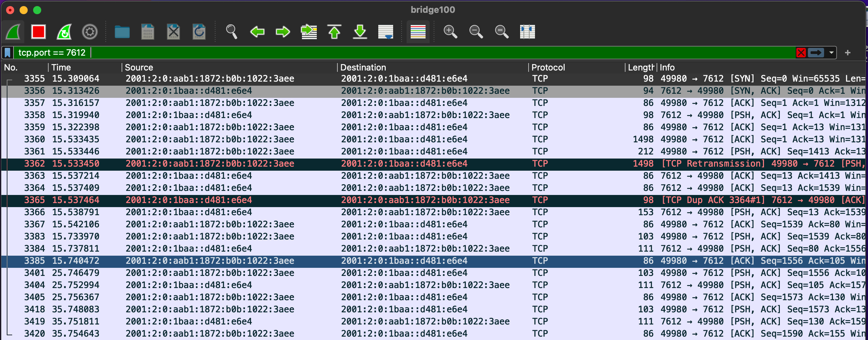This screenshot has height=340, width=868.
Task: Select packet 3383 at time 15.733970
Action: (x=434, y=236)
